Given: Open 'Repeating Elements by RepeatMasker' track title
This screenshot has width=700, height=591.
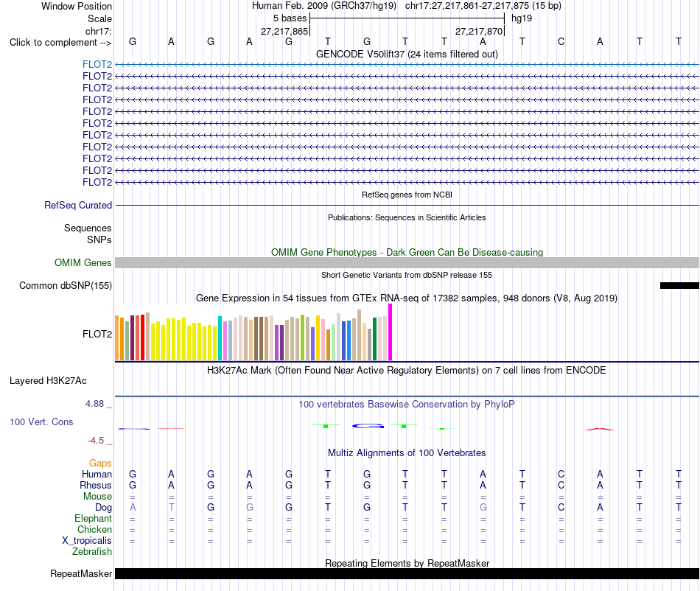Looking at the screenshot, I should click(407, 563).
